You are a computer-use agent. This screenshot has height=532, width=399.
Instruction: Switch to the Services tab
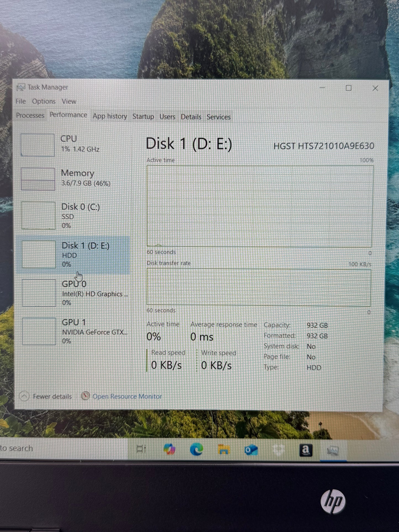pyautogui.click(x=218, y=117)
